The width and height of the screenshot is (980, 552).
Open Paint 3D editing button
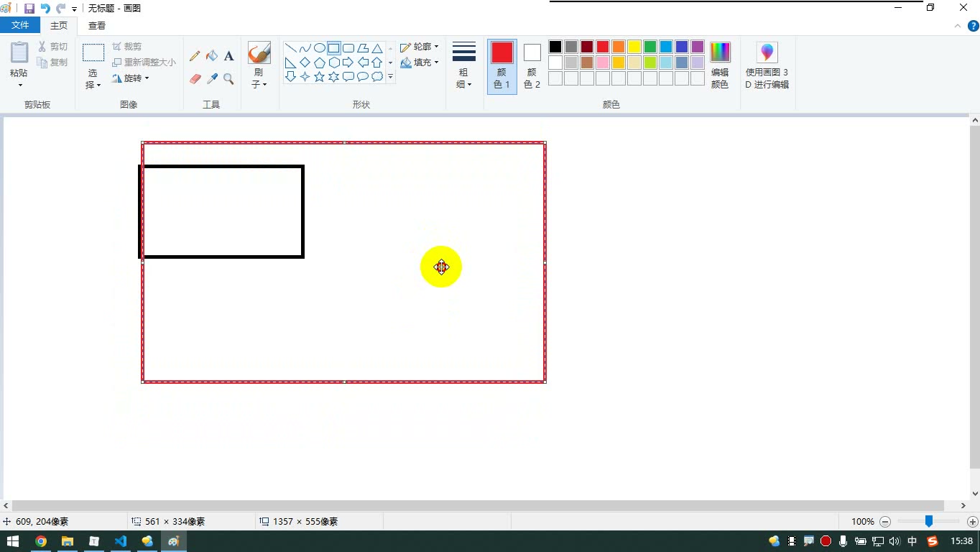767,65
